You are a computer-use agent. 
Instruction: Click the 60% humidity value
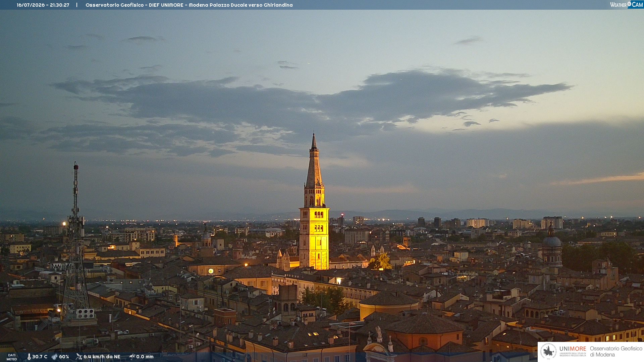click(x=64, y=357)
